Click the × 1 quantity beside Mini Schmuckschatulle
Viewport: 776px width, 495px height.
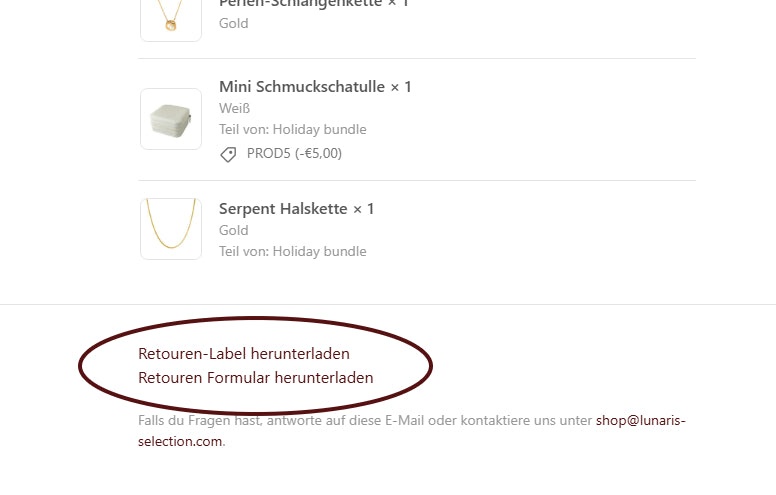401,87
